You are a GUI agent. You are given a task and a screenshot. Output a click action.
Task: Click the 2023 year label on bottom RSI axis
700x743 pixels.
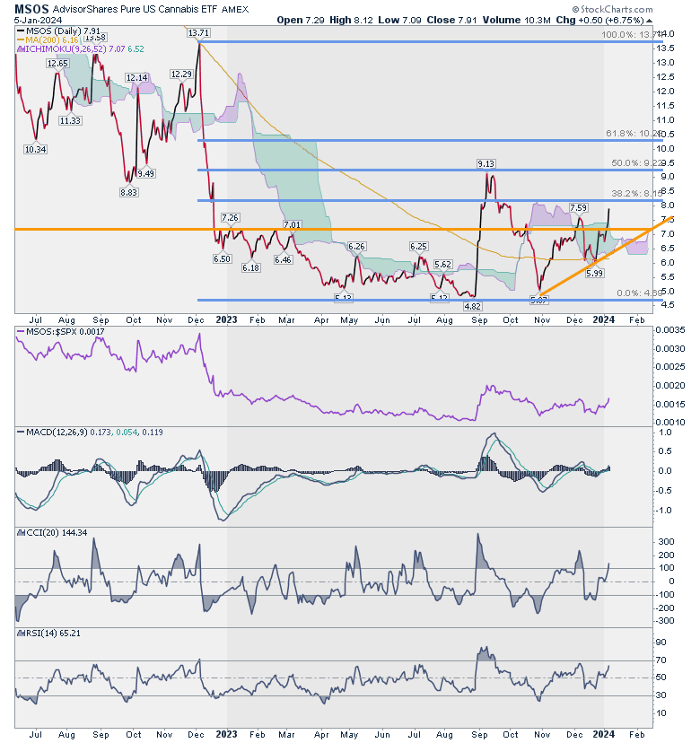pos(226,734)
